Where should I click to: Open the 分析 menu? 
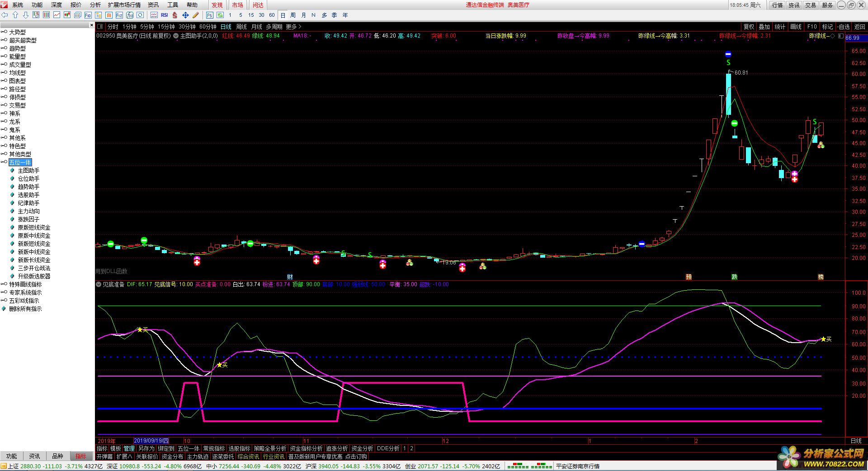click(95, 5)
